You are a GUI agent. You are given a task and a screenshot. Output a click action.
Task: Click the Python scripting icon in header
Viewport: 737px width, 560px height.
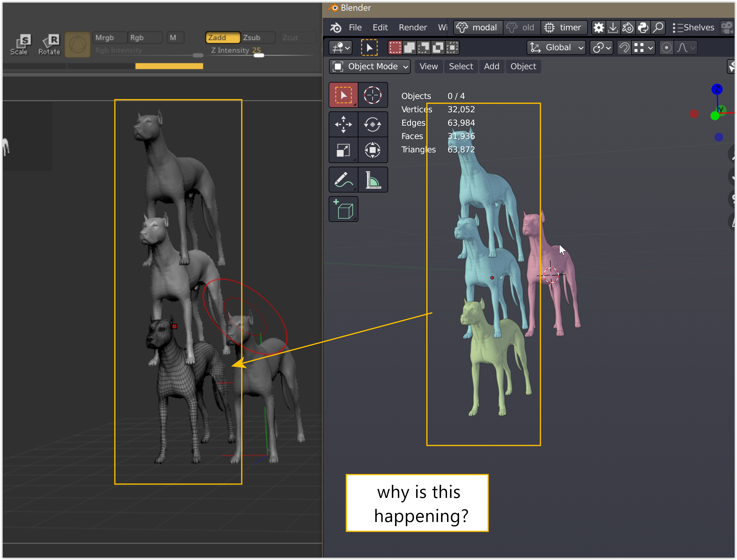643,27
